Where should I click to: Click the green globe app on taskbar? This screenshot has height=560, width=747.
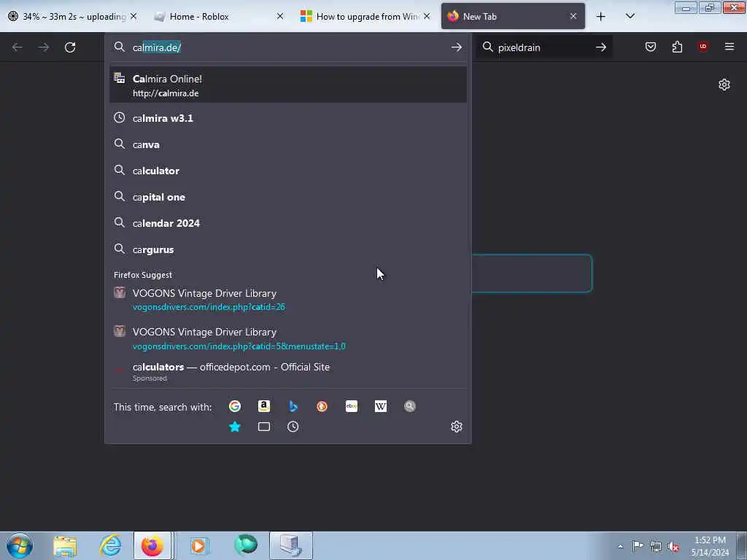(x=246, y=545)
